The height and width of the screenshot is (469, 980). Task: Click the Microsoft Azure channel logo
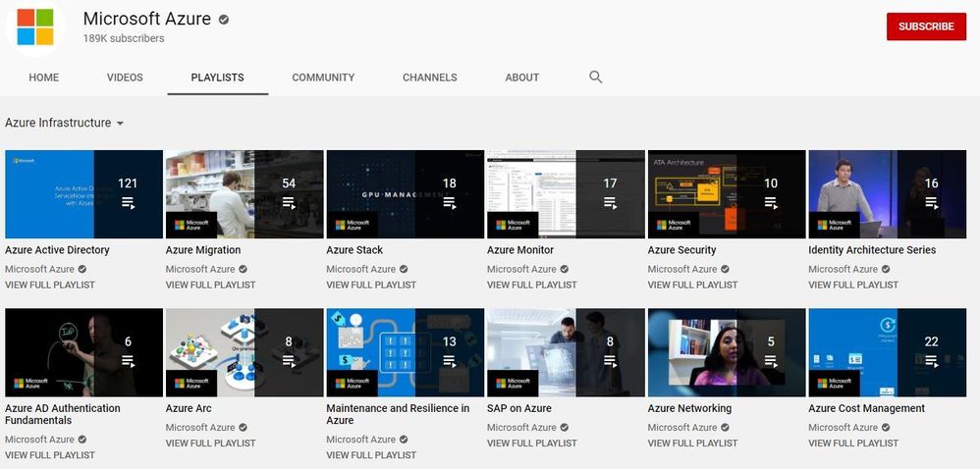pyautogui.click(x=35, y=26)
